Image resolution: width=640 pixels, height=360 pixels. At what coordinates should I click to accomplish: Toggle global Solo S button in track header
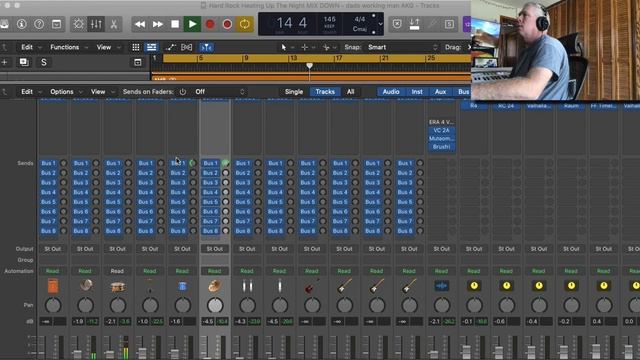(44, 62)
